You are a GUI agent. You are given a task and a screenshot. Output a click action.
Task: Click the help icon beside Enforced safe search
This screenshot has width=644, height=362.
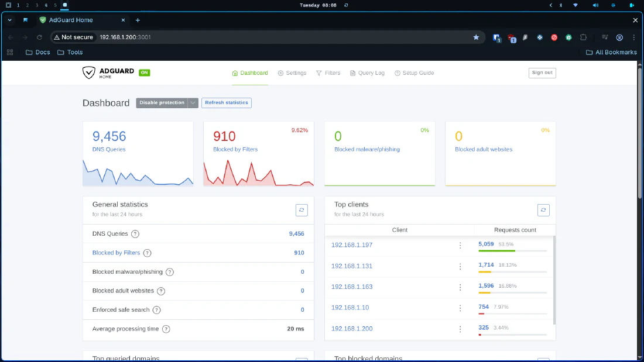pos(156,310)
